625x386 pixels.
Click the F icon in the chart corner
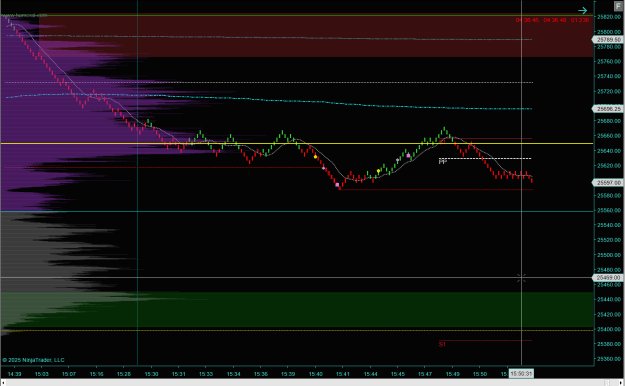[618, 6]
